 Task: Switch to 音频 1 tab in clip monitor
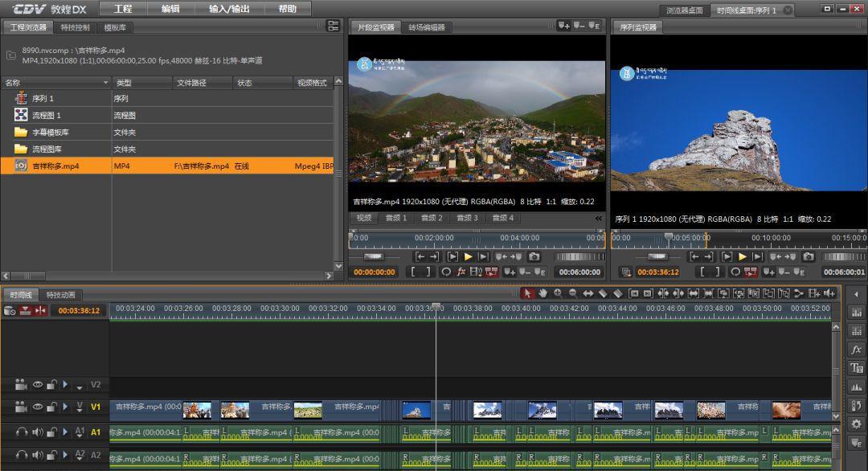(395, 218)
